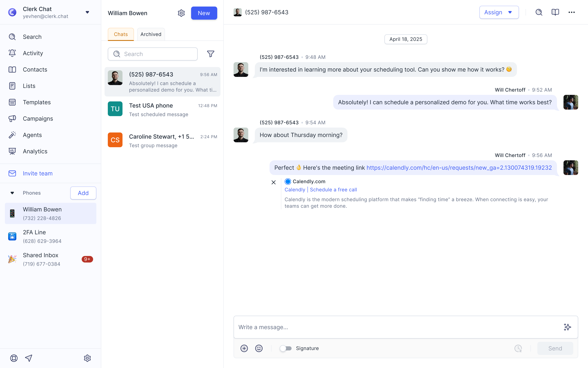Click the chat list Search field
The height and width of the screenshot is (368, 588).
(153, 54)
